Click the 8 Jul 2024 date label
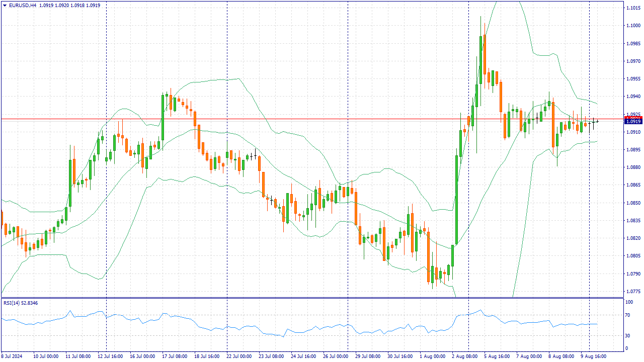Viewport: 644px width, 362px height. coord(12,355)
